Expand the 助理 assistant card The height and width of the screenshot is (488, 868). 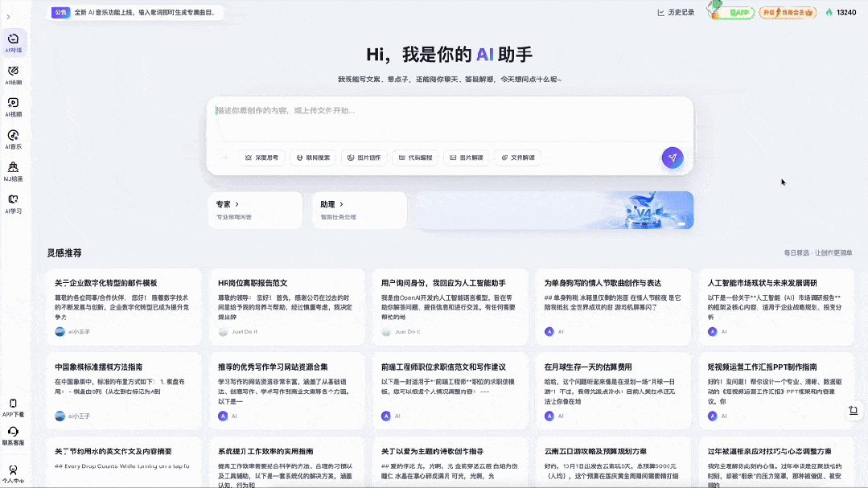click(360, 211)
